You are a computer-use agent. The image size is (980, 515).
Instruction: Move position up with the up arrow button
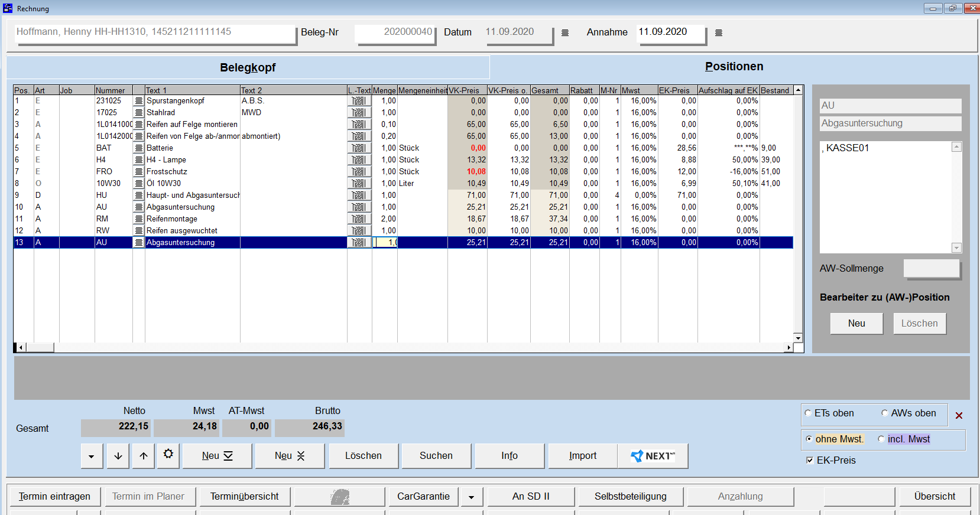(144, 456)
